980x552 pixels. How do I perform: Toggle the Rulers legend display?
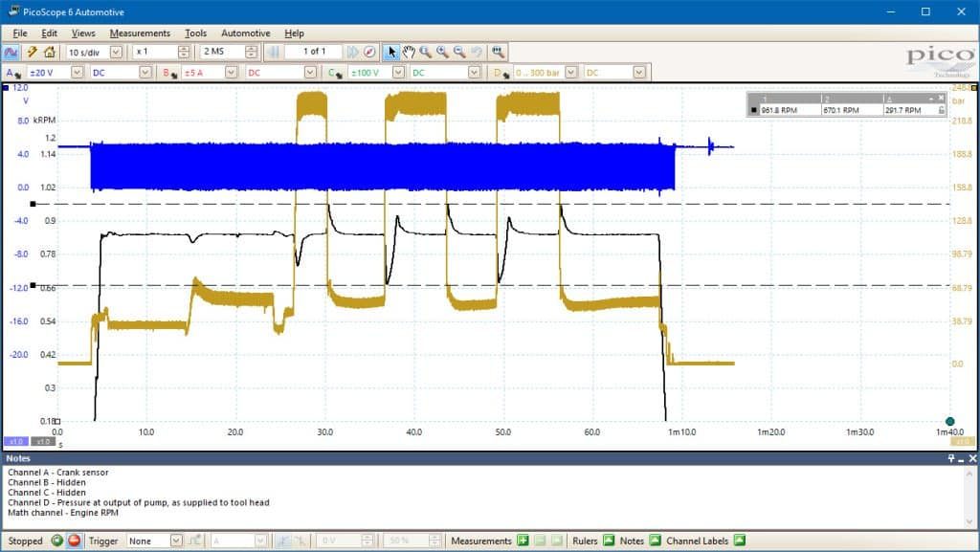click(x=609, y=541)
